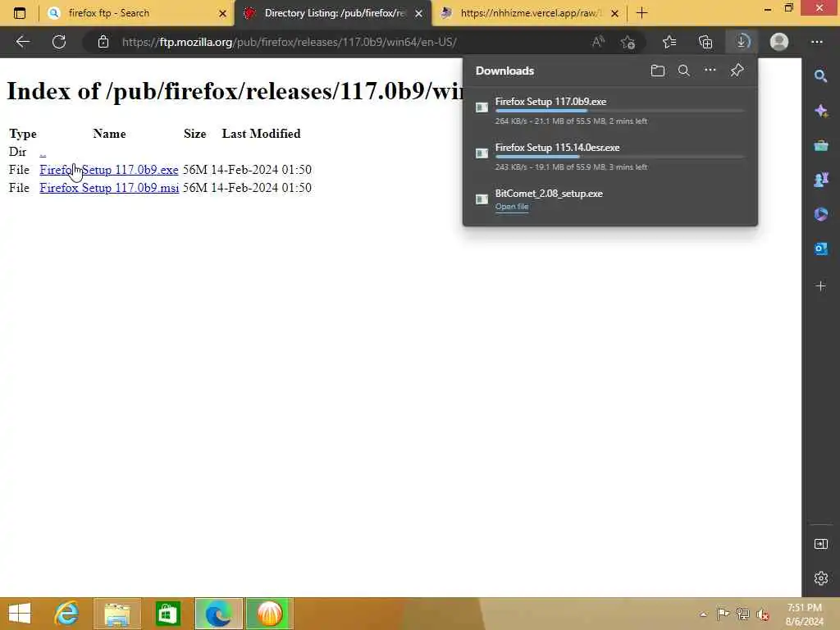Open more options in Downloads panel

point(710,70)
